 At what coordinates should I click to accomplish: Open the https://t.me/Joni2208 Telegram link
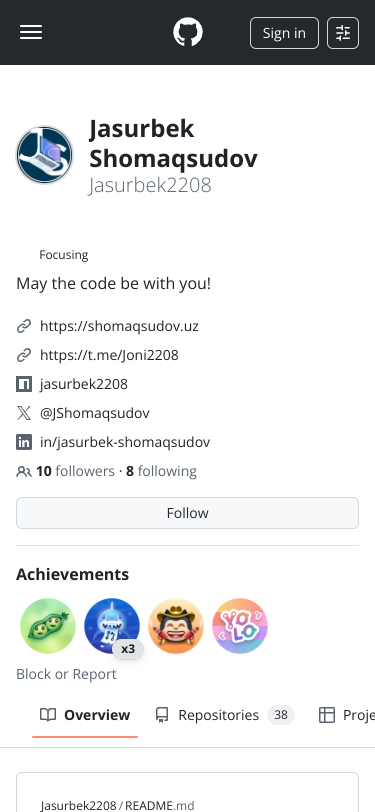109,355
